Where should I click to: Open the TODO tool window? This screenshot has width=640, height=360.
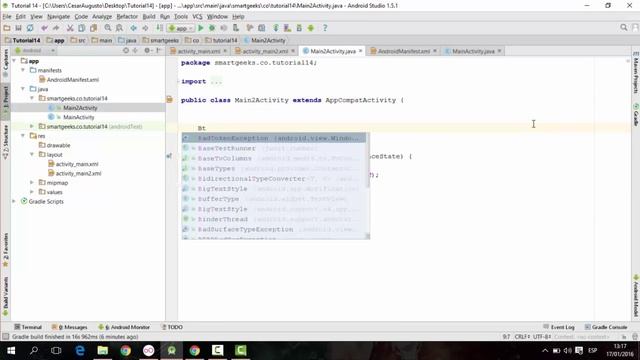(x=172, y=327)
